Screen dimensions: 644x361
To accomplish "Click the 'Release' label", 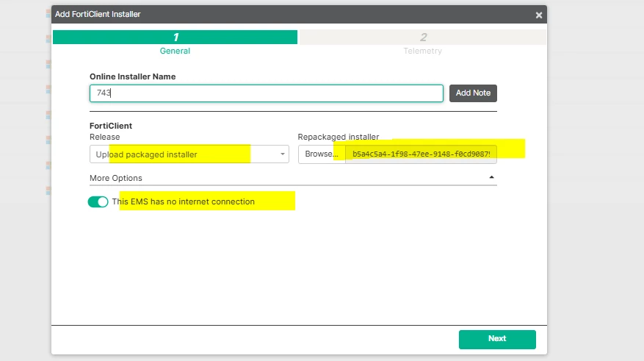I will coord(105,137).
